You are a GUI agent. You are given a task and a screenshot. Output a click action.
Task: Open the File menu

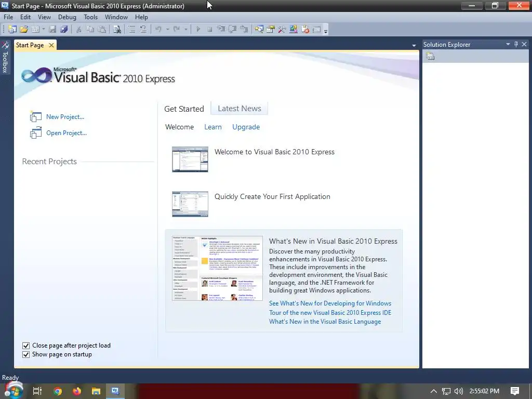(8, 17)
